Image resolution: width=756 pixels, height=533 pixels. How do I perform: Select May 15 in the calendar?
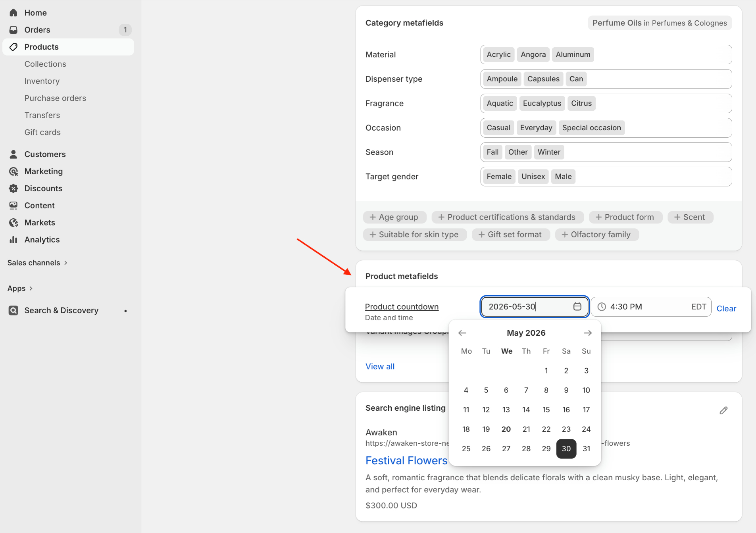tap(546, 410)
